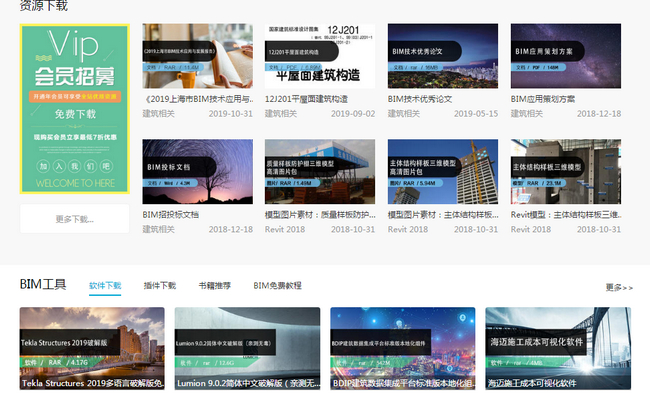
Task: Click the 《2019上海市BIM技术应用与.. title link
Action: (198, 99)
